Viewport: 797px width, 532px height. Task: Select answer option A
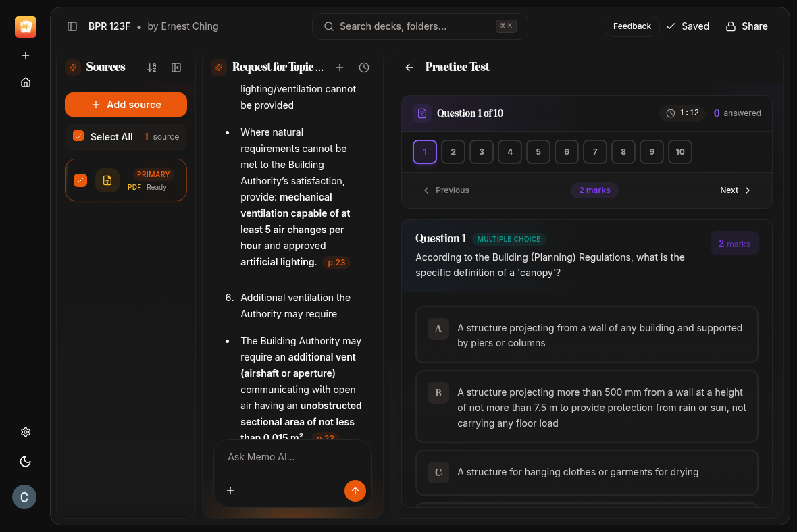coord(586,335)
